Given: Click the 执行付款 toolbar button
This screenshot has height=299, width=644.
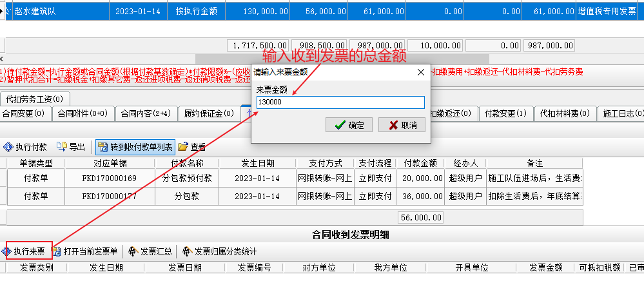Looking at the screenshot, I should coord(26,147).
